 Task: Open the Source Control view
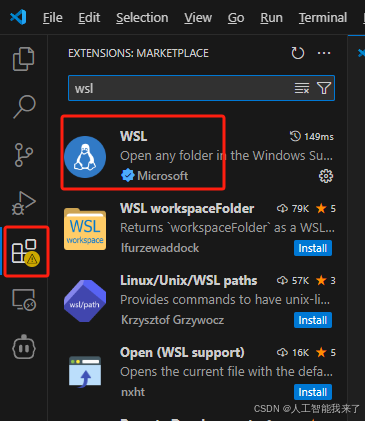pos(24,155)
